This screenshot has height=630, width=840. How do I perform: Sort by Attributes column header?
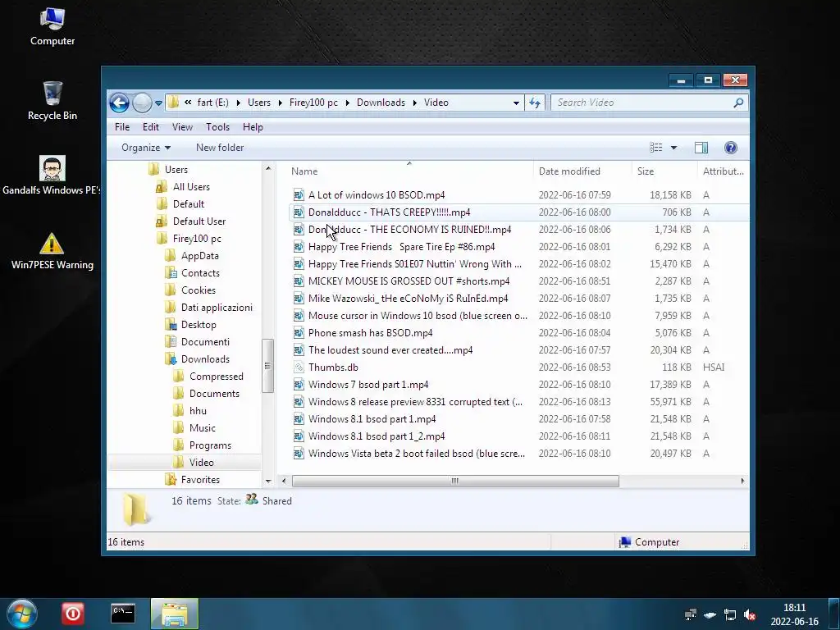pyautogui.click(x=724, y=171)
